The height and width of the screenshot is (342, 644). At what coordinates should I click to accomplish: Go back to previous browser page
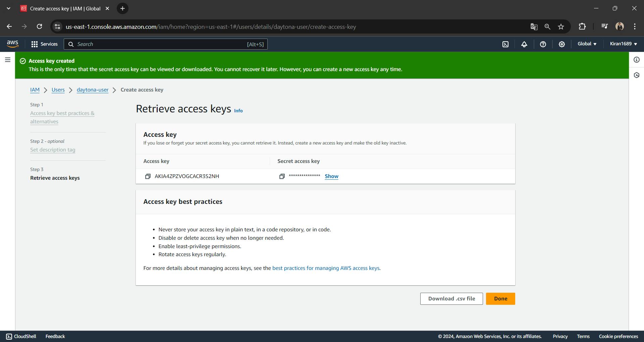click(x=9, y=26)
